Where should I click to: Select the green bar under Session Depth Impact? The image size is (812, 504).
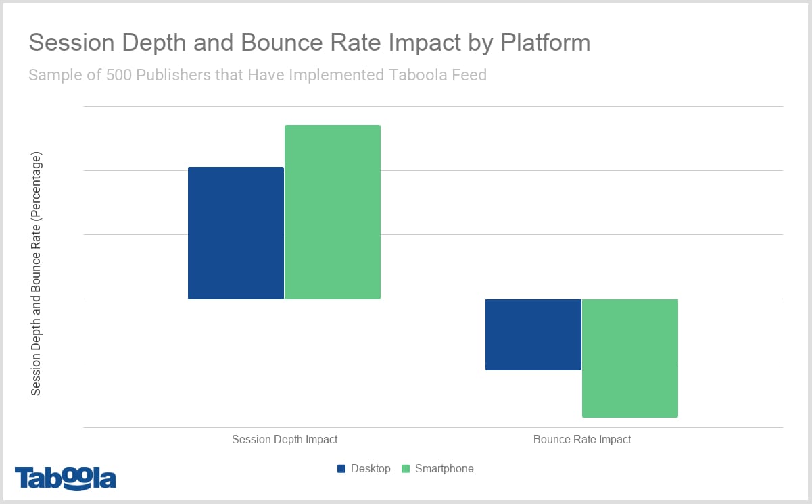click(333, 211)
